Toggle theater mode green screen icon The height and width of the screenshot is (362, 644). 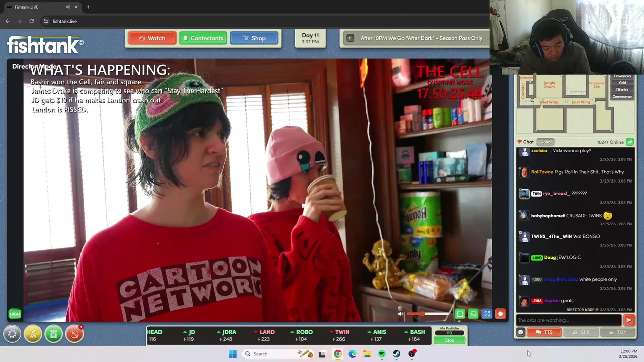pos(460,314)
